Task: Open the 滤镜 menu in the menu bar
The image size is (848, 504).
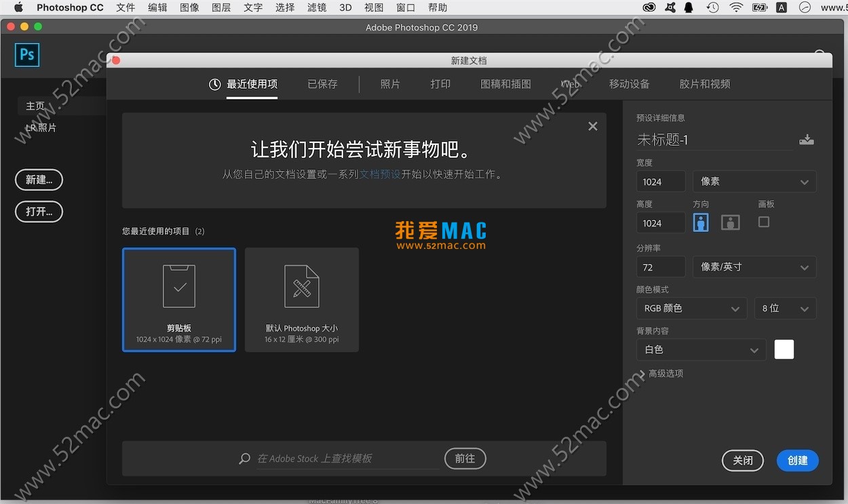Action: 316,7
